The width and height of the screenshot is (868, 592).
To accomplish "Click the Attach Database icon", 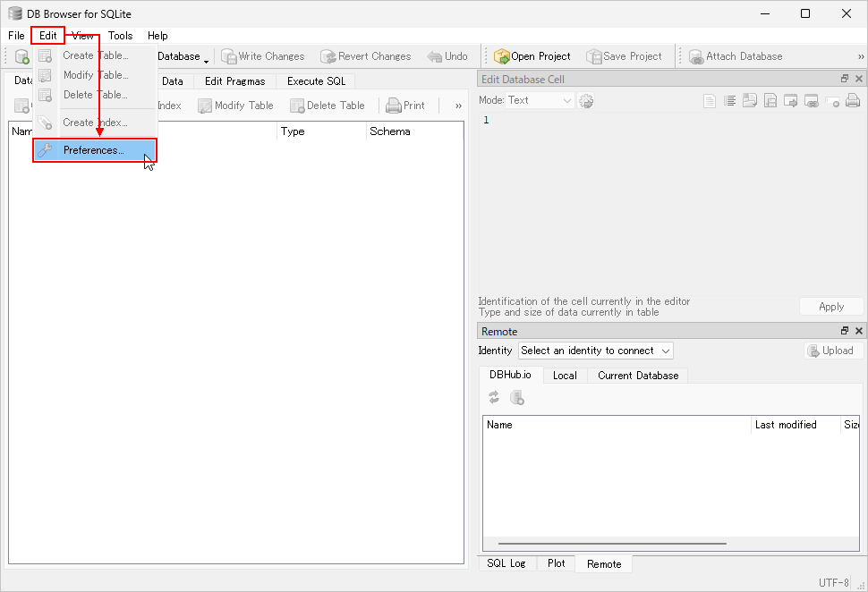I will point(696,56).
